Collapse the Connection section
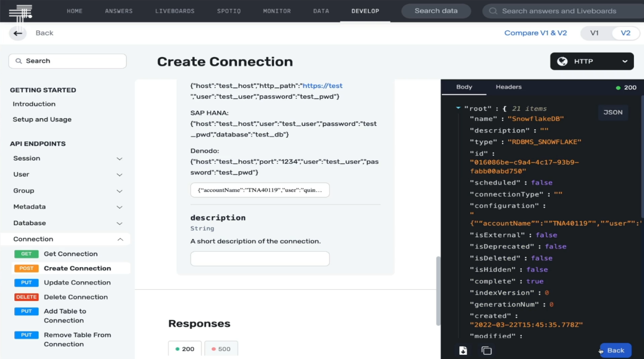This screenshot has height=359, width=644. (120, 239)
